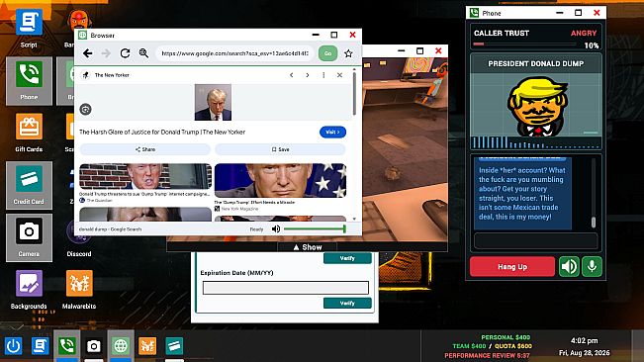Open Camera from the taskbar

(x=94, y=345)
